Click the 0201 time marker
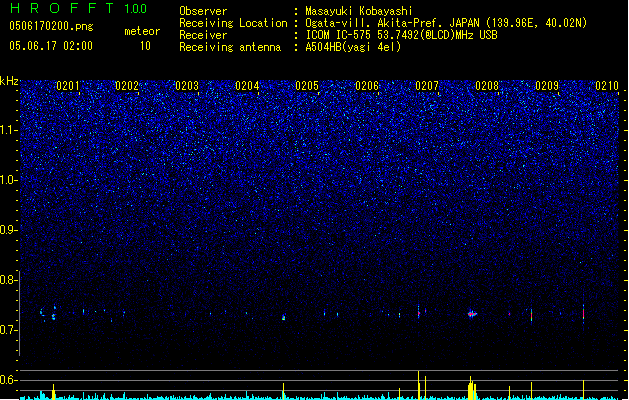The height and width of the screenshot is (400, 629). [68, 86]
